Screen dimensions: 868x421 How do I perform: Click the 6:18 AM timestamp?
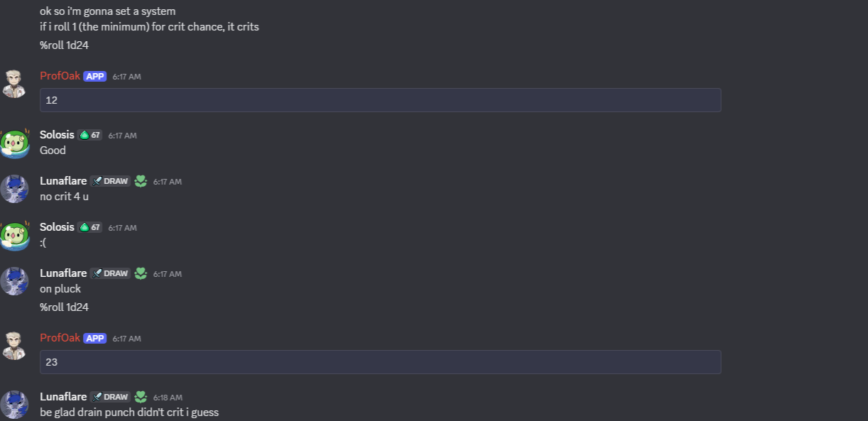click(x=167, y=398)
